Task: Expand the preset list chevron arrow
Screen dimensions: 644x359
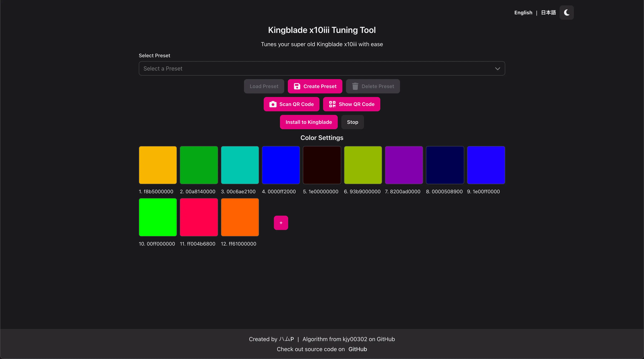Action: 497,69
